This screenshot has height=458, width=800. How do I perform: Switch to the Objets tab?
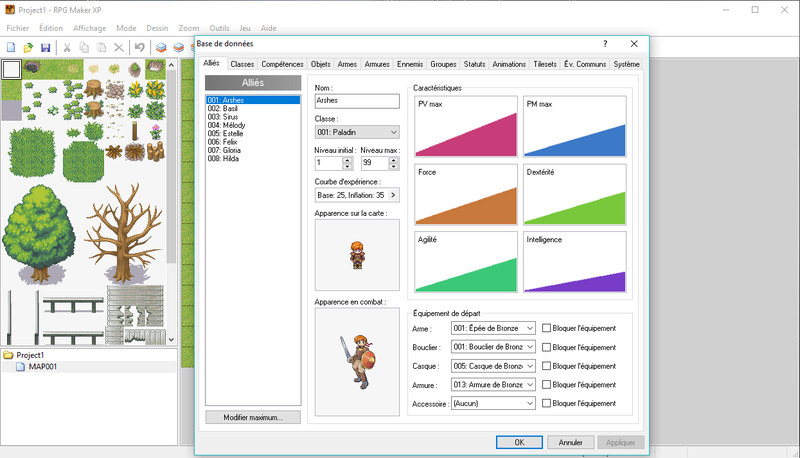320,64
